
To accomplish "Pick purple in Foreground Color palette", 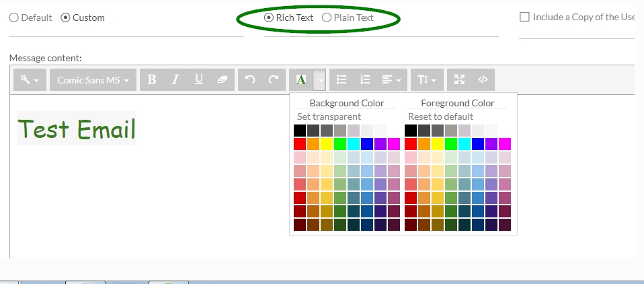I will pyautogui.click(x=491, y=144).
